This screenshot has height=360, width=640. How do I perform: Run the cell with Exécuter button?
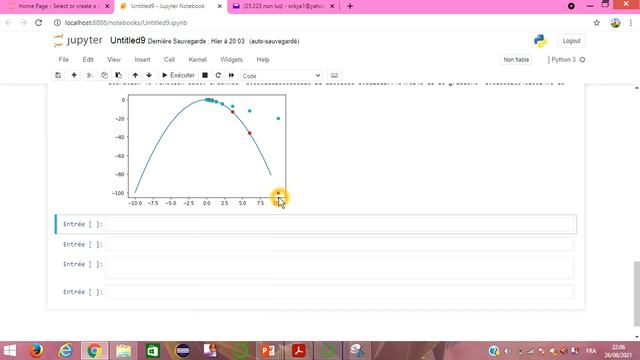click(x=178, y=76)
